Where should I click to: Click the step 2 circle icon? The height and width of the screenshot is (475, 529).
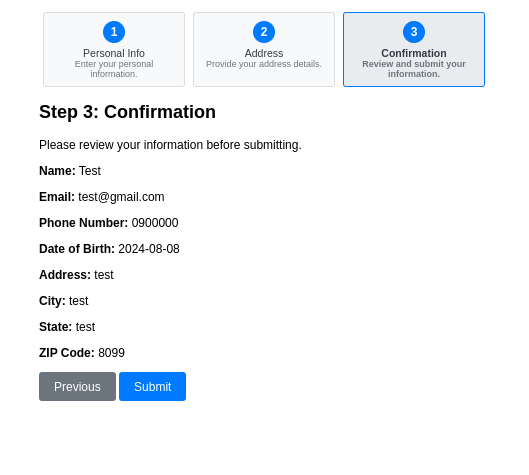pyautogui.click(x=264, y=32)
